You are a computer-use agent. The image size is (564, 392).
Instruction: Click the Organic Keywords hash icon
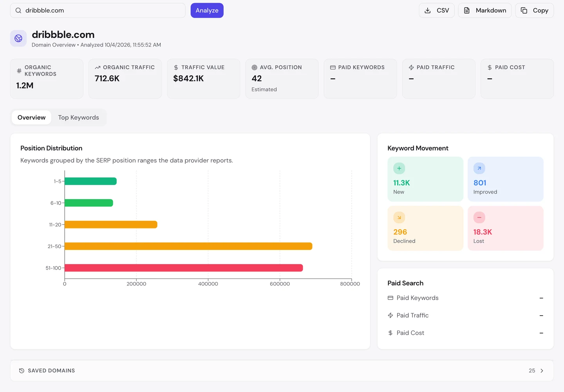19,71
